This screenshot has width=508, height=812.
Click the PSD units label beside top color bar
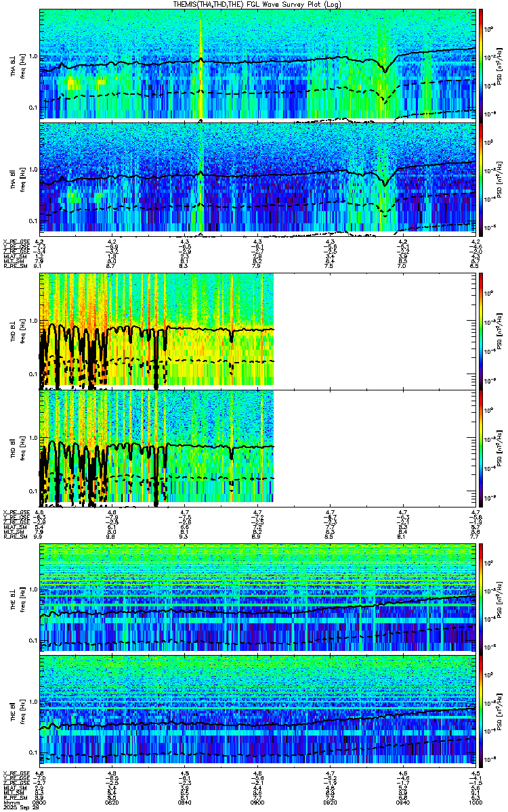[x=500, y=64]
